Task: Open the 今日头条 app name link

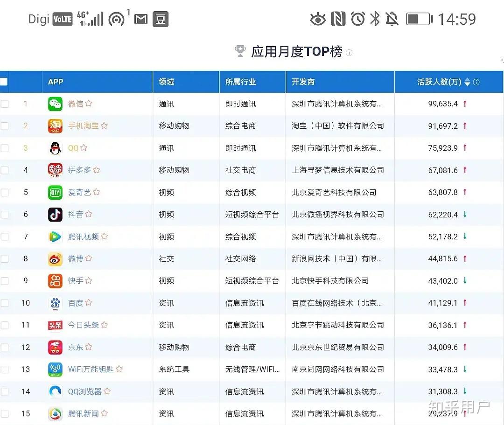Action: pos(83,325)
